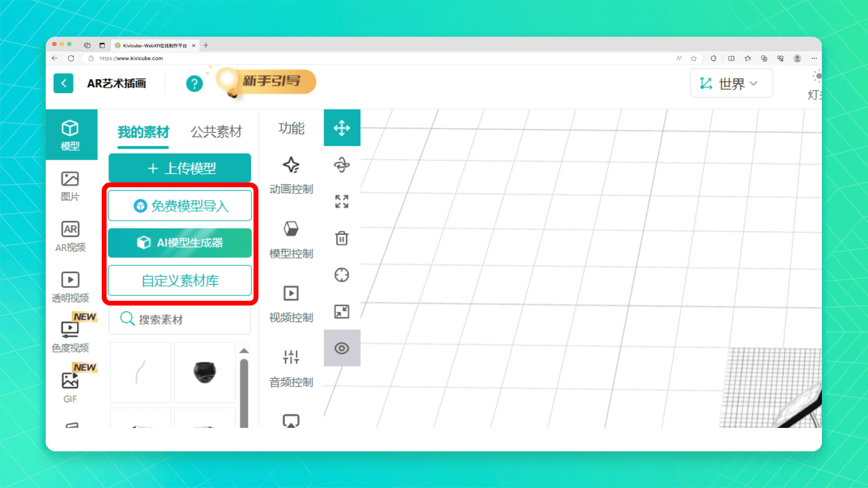Viewport: 868px width, 488px height.
Task: Click the crosshair focus target icon
Action: (342, 275)
